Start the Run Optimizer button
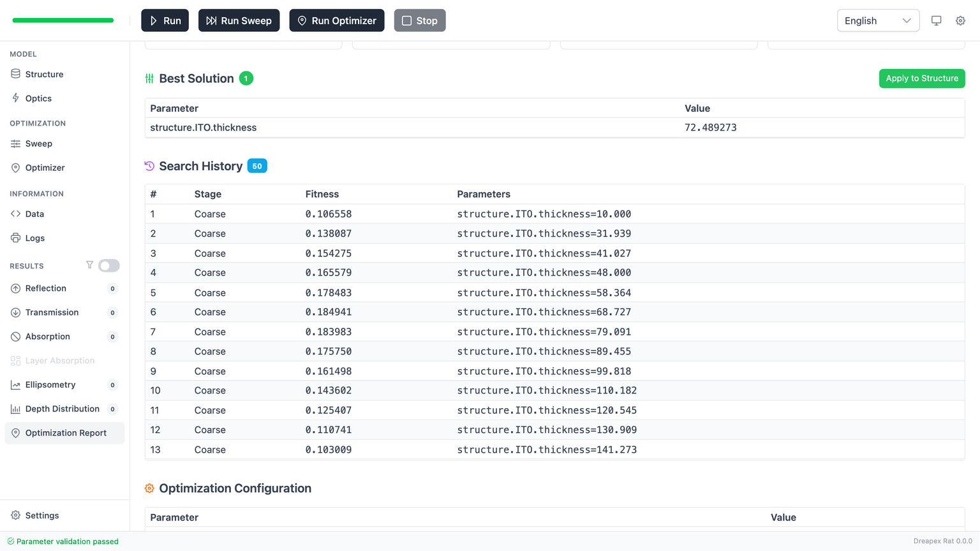 (336, 20)
